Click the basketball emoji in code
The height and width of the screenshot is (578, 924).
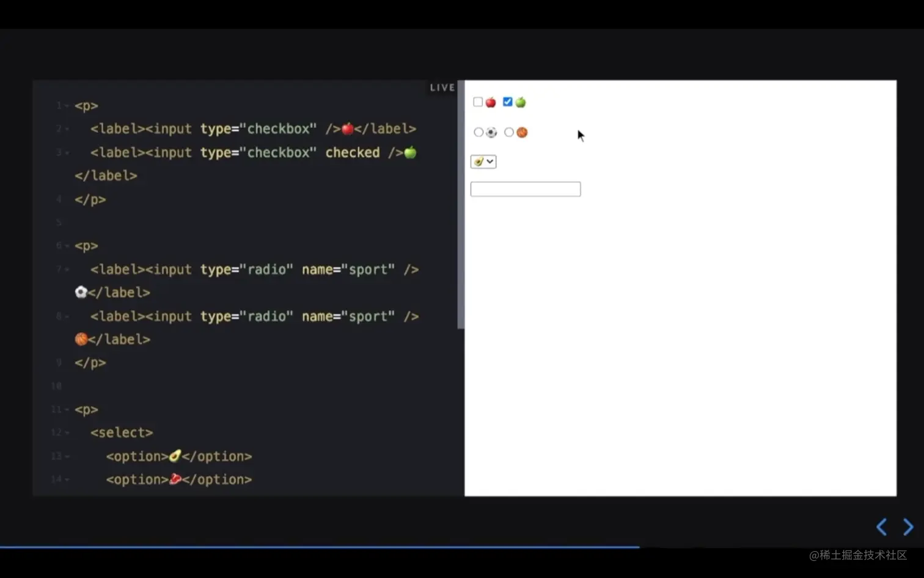(x=81, y=339)
